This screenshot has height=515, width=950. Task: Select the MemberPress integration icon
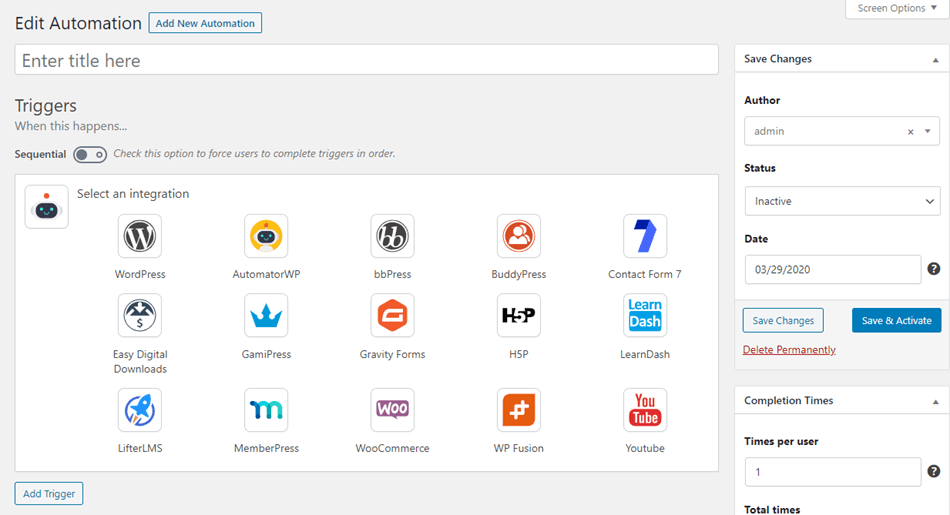tap(266, 410)
